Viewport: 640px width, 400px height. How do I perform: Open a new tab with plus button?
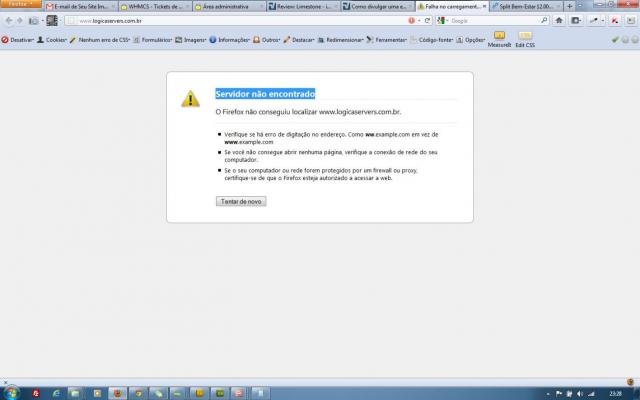point(569,7)
